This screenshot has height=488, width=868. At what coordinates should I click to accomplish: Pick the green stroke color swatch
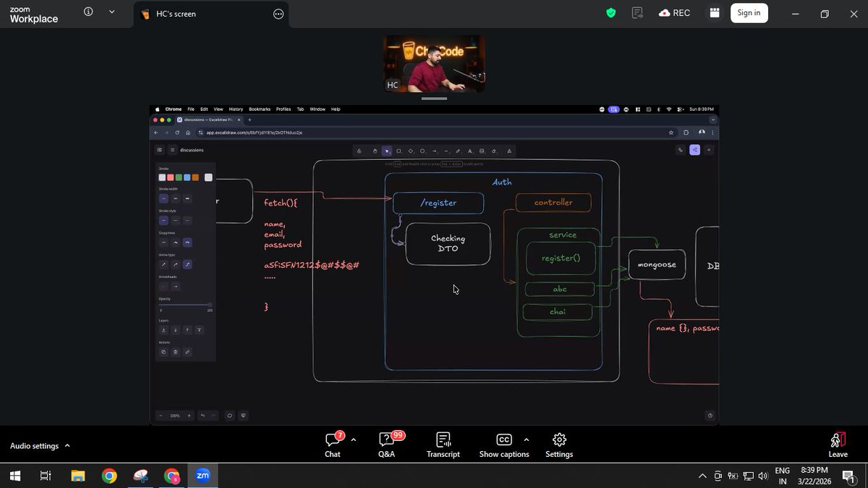179,177
